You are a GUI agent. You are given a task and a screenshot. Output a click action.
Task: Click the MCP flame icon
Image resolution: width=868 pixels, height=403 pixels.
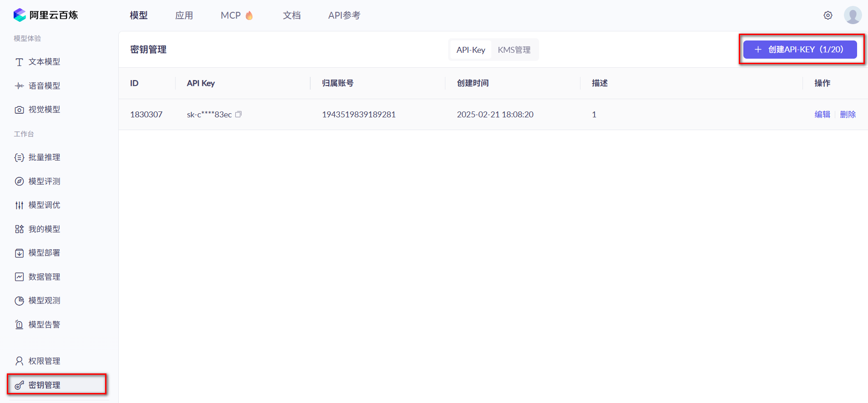[249, 15]
